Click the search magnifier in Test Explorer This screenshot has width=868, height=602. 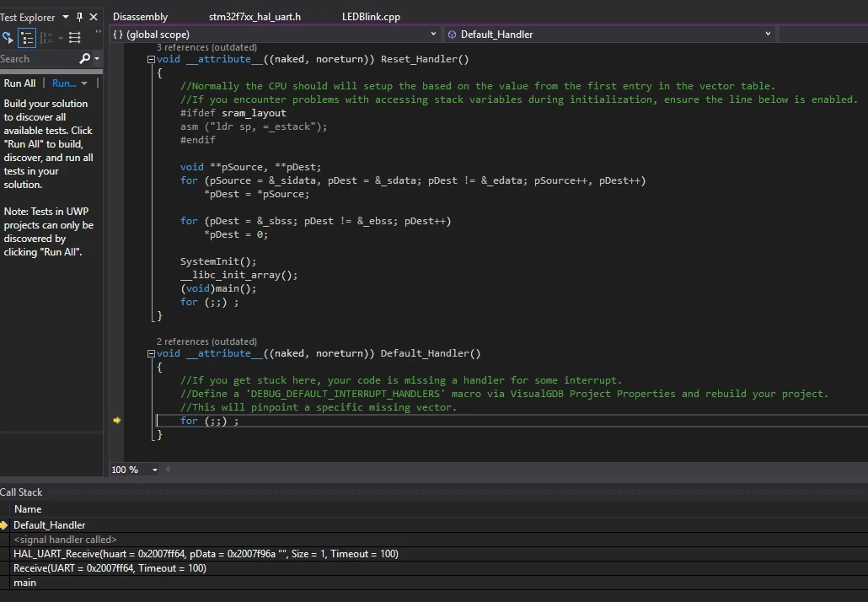point(85,58)
